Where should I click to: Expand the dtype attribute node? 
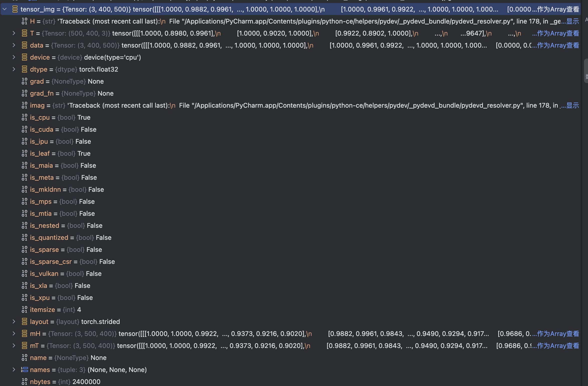click(x=14, y=69)
